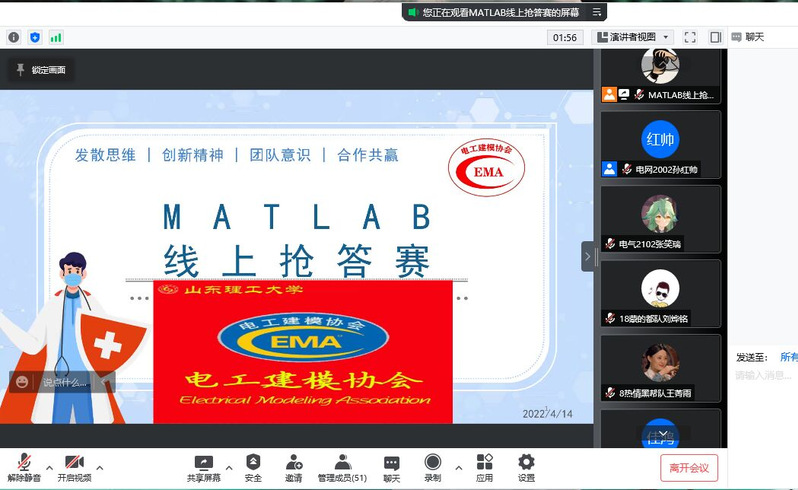The height and width of the screenshot is (490, 798).
Task: Open Manage Members (管理成员) panel
Action: (342, 463)
